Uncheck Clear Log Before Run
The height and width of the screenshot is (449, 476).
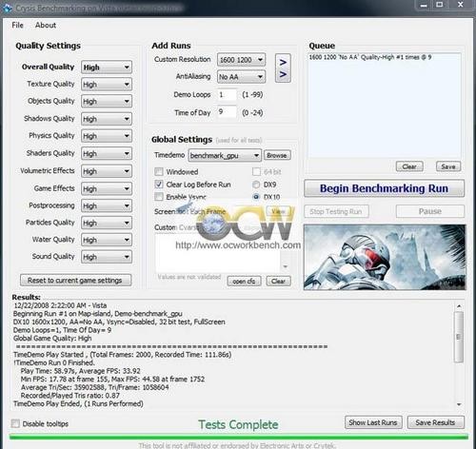(x=159, y=185)
